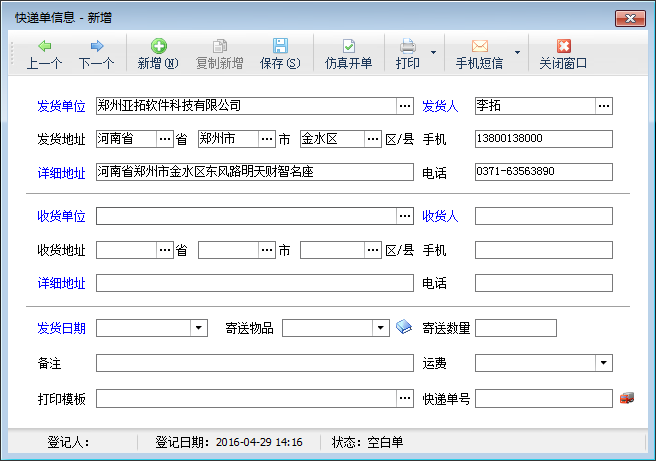Click the 收货单位 ellipsis browse button
This screenshot has width=656, height=461.
[x=404, y=216]
